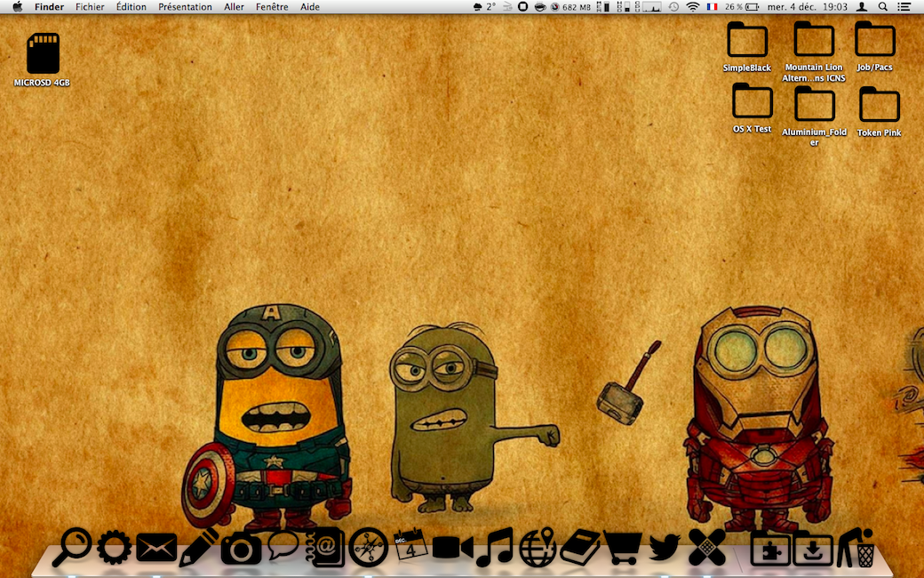924x578 pixels.
Task: Select the Aluminium_Folder folder
Action: (x=815, y=104)
